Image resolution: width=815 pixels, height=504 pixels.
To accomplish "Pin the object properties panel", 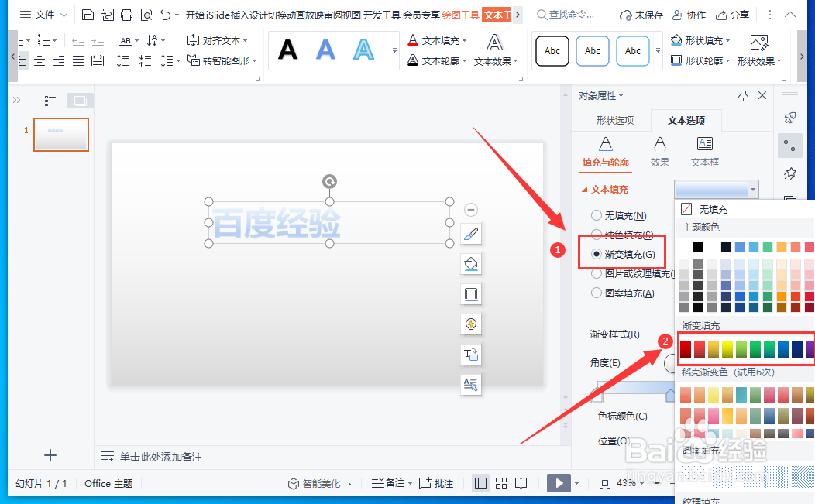I will tap(743, 95).
